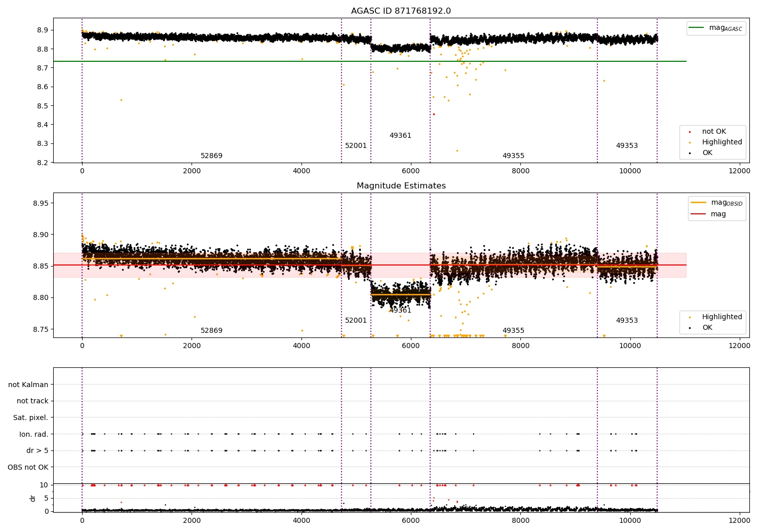Select the 8.85 y-axis tick label
The width and height of the screenshot is (760, 532).
click(x=40, y=266)
